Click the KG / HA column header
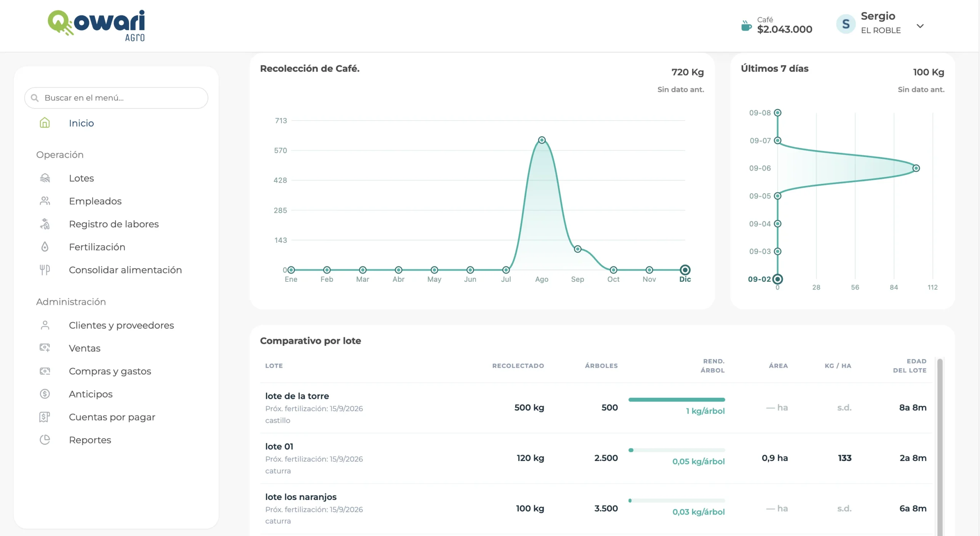 (x=838, y=366)
